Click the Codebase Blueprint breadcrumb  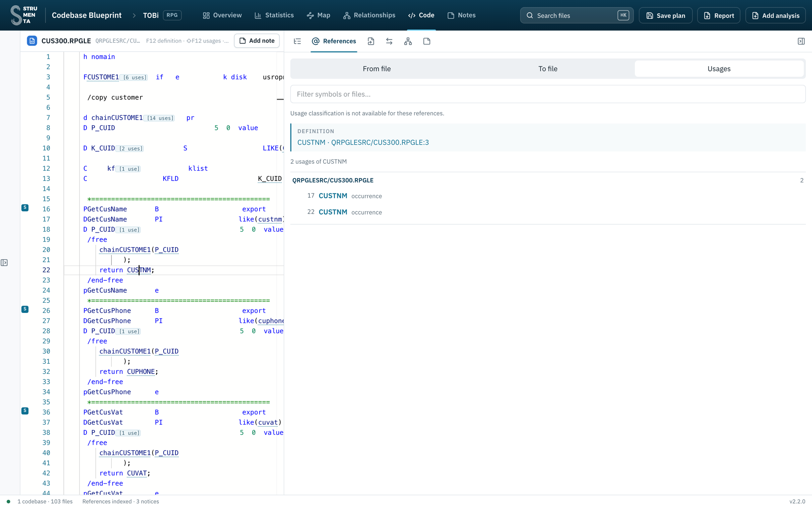tap(86, 15)
